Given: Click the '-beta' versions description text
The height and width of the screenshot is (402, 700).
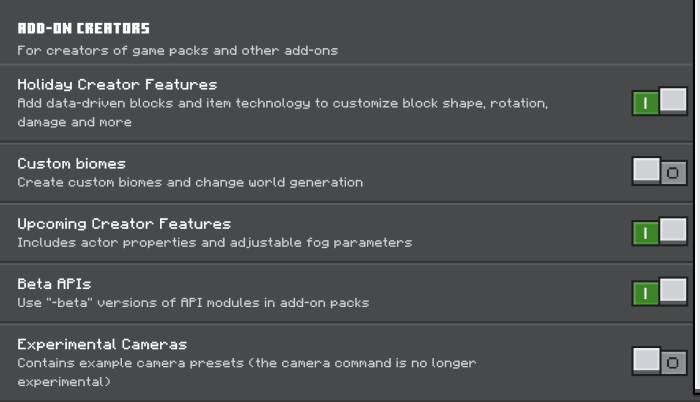Looking at the screenshot, I should coord(193,302).
